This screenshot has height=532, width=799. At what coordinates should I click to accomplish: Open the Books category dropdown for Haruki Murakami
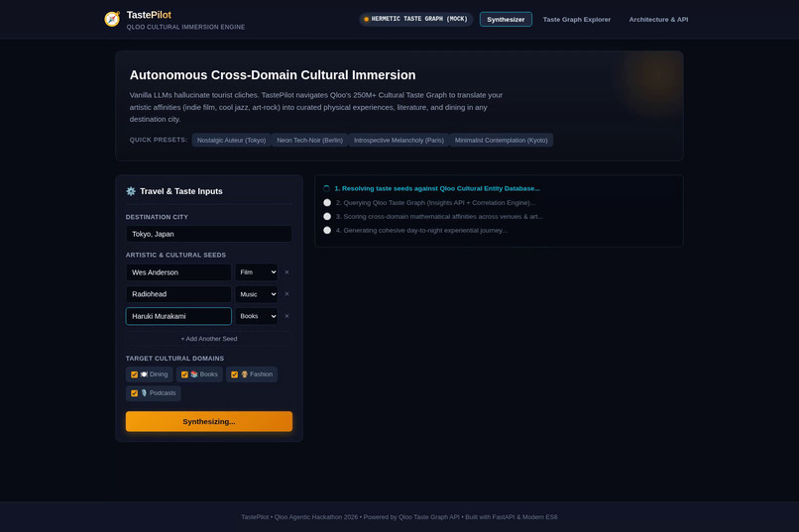click(257, 316)
